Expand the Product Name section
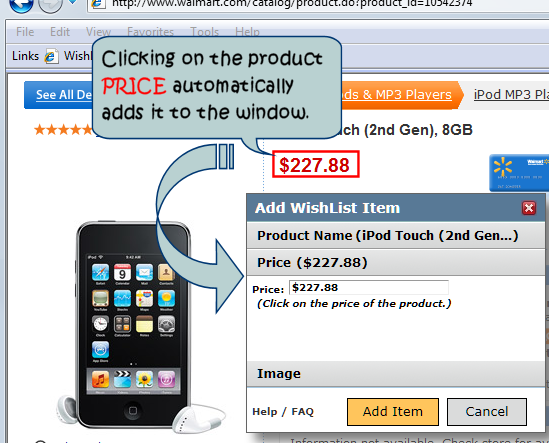The width and height of the screenshot is (549, 443). point(396,235)
